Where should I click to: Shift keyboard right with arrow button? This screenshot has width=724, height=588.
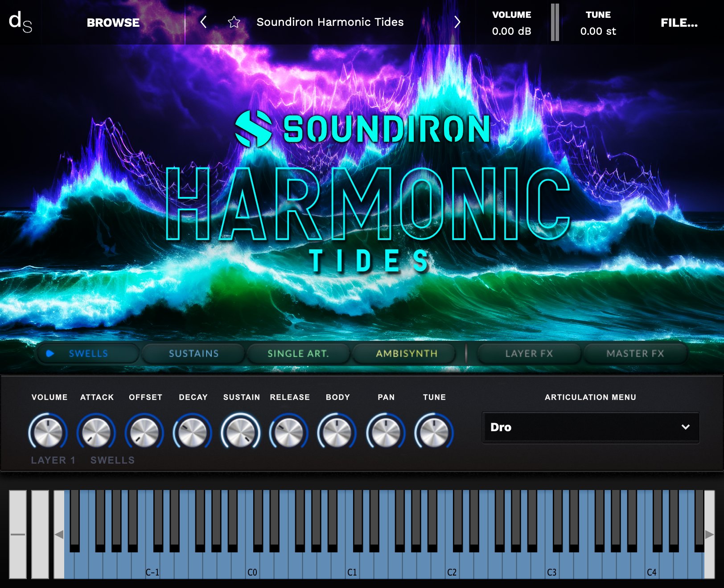pyautogui.click(x=709, y=535)
